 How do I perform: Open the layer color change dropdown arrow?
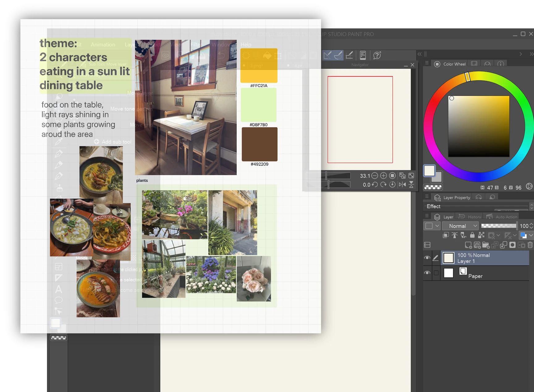pyautogui.click(x=531, y=235)
